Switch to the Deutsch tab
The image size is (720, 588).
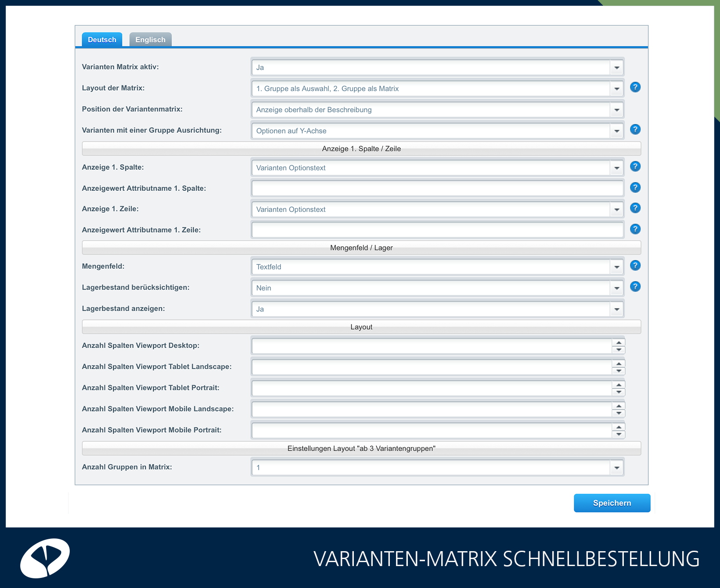tap(102, 39)
